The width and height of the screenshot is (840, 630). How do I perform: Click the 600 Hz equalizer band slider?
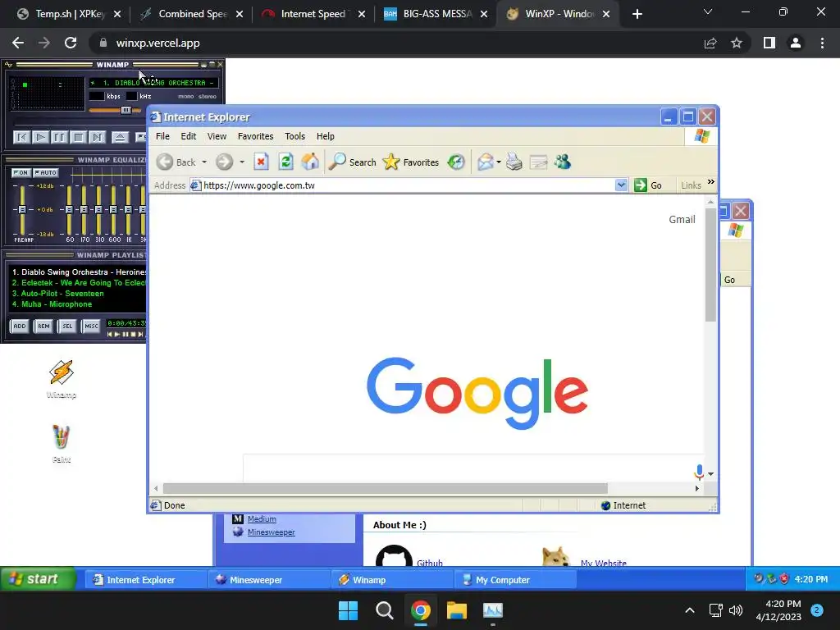point(113,210)
